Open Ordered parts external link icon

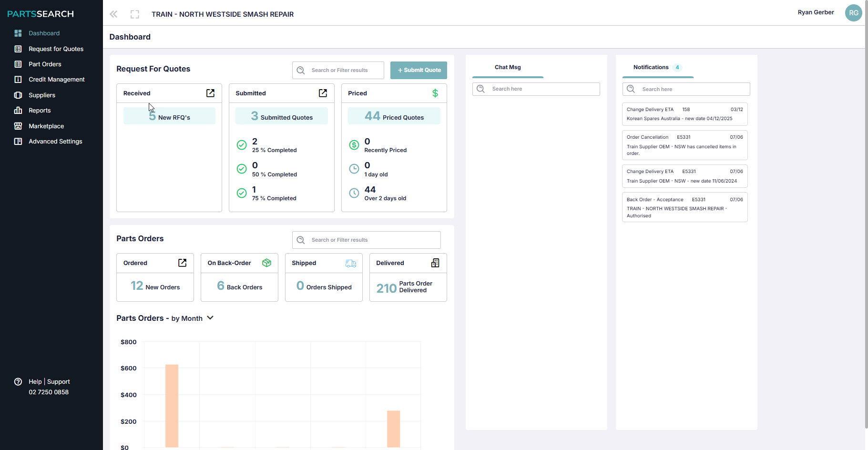point(182,263)
